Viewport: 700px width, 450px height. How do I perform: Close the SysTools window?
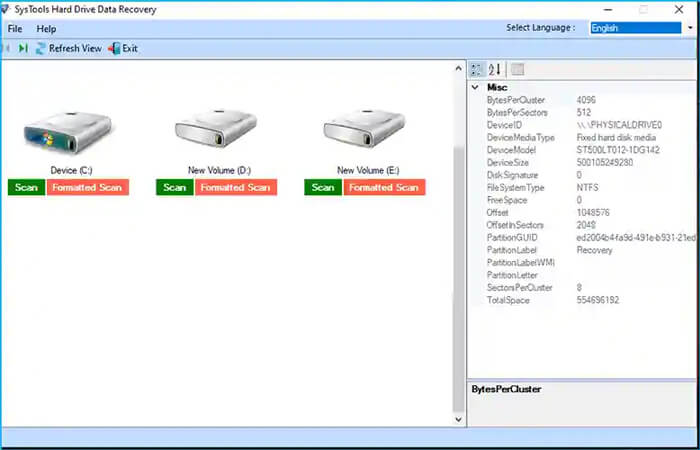click(679, 9)
